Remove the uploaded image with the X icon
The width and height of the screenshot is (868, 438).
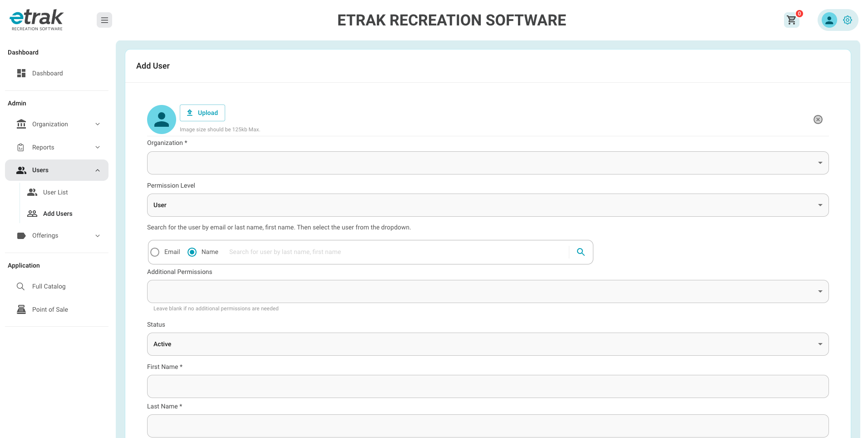(818, 119)
